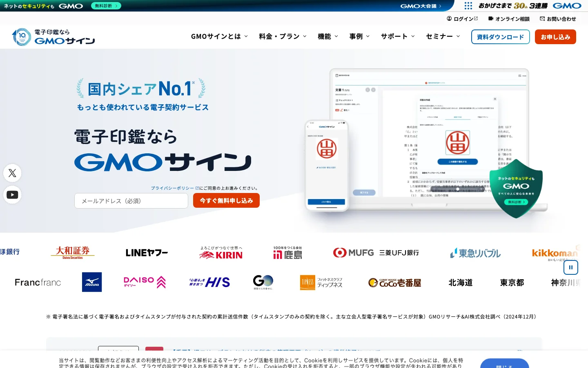This screenshot has width=588, height=368.
Task: Click the KIRIN logo
Action: 221,253
